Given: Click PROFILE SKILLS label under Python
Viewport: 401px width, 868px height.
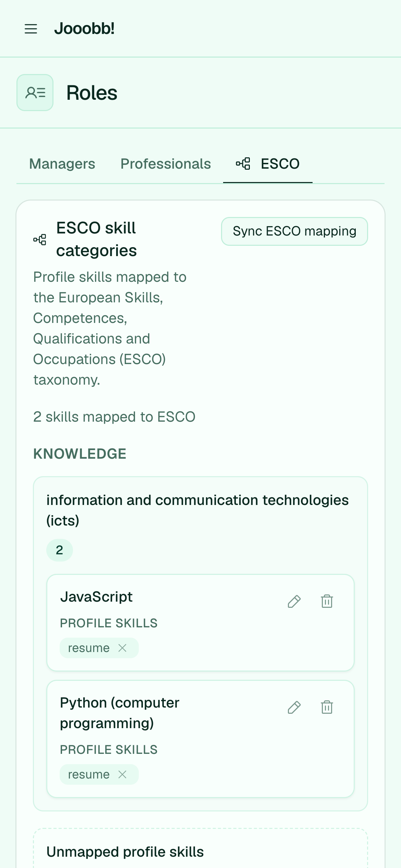Looking at the screenshot, I should click(x=109, y=750).
